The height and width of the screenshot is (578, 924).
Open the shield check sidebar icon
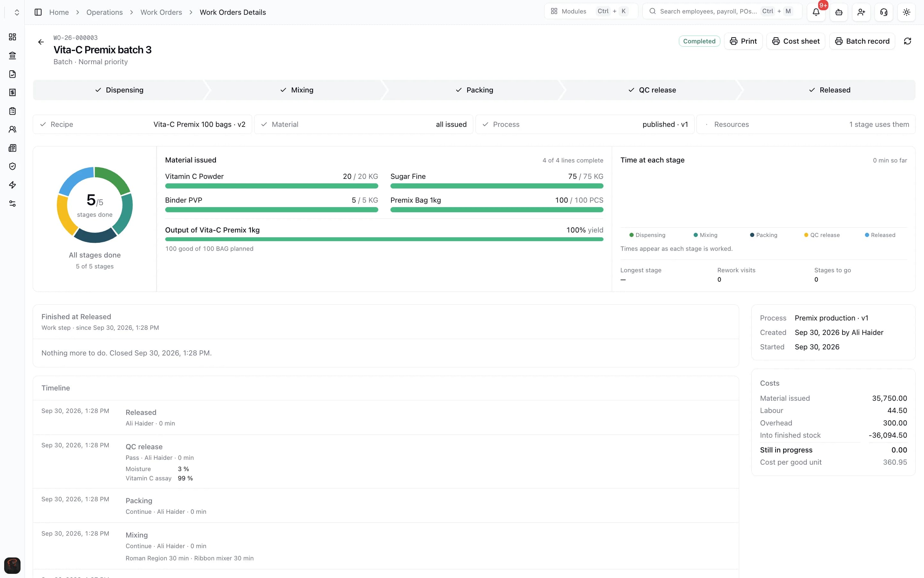point(13,166)
